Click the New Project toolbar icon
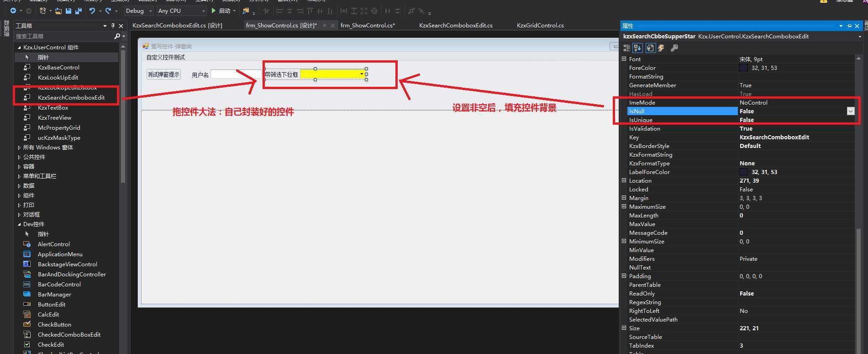The height and width of the screenshot is (354, 868). click(x=42, y=11)
